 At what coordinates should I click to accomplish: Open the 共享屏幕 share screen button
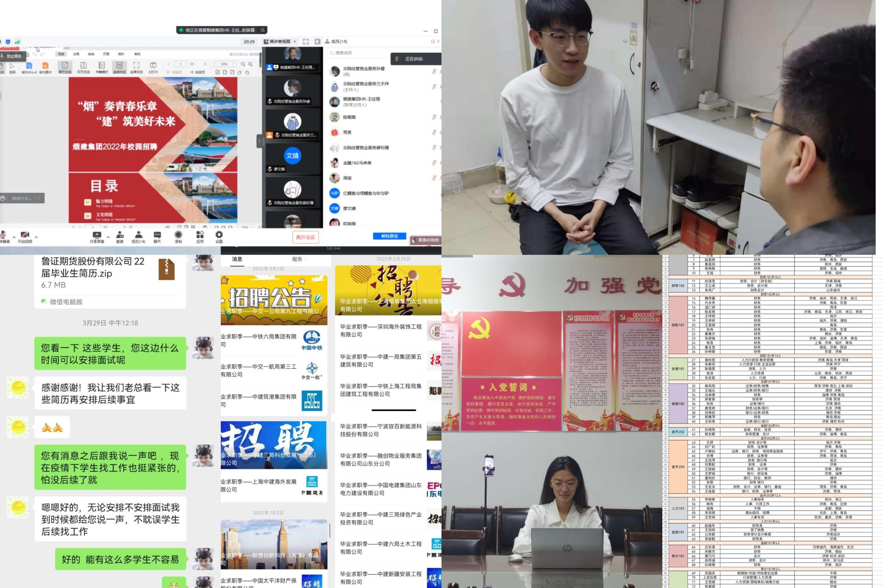point(97,237)
